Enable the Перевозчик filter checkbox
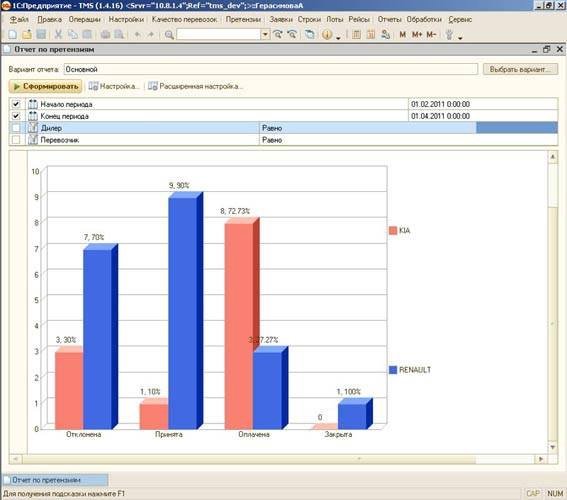 [16, 140]
